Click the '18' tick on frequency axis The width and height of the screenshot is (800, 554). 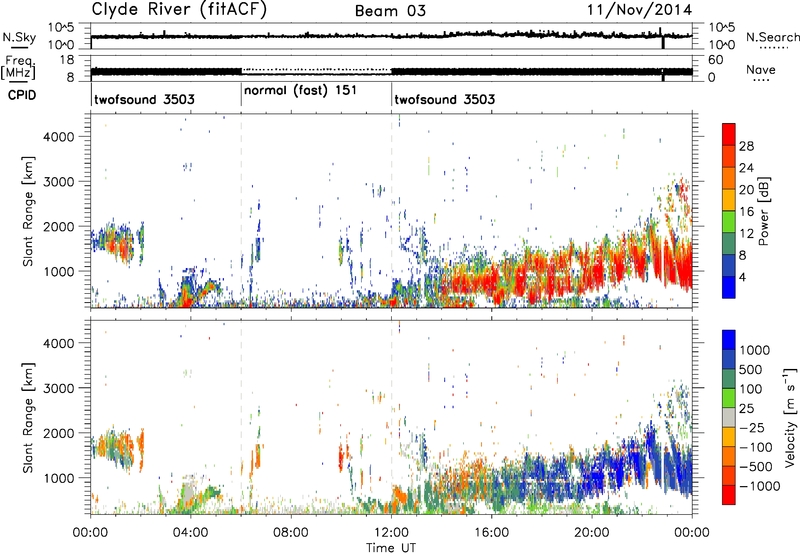coord(67,60)
